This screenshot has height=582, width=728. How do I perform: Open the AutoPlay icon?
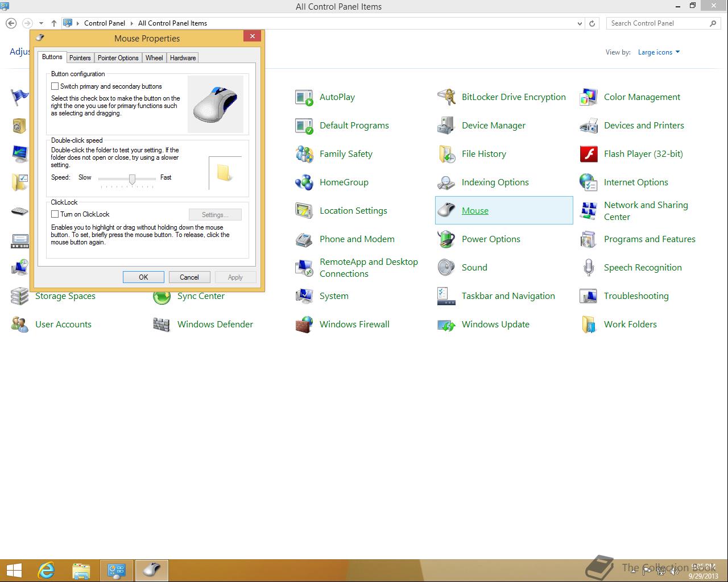[304, 97]
